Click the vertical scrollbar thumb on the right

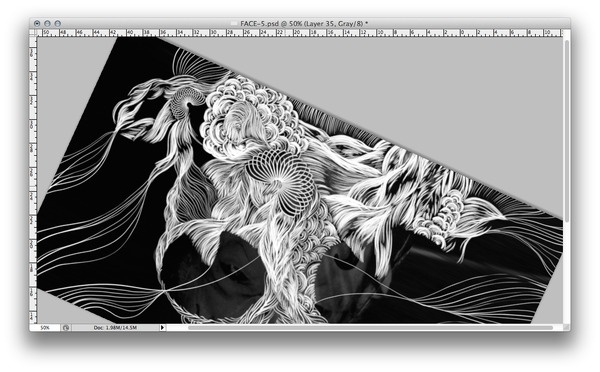pyautogui.click(x=566, y=131)
